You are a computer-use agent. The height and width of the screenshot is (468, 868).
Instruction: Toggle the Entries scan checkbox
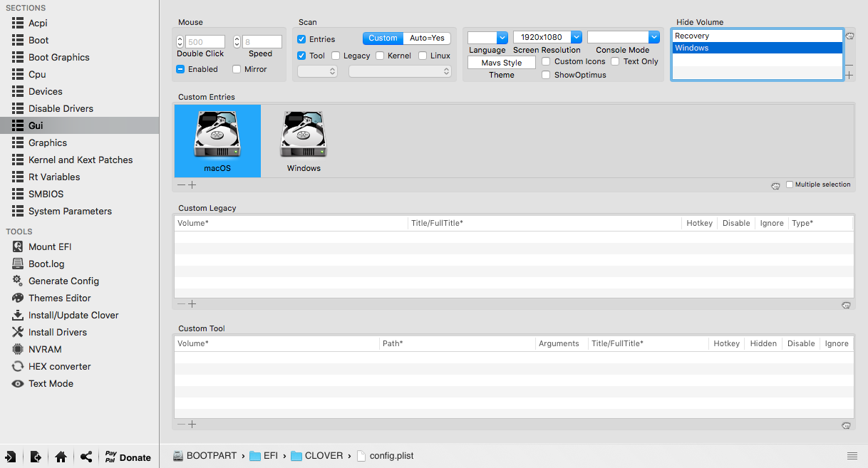(301, 39)
